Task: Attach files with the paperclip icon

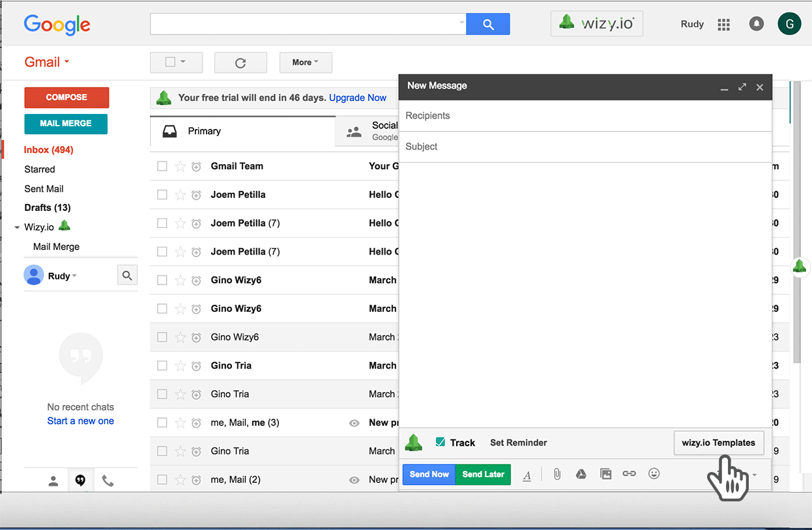Action: [x=557, y=474]
